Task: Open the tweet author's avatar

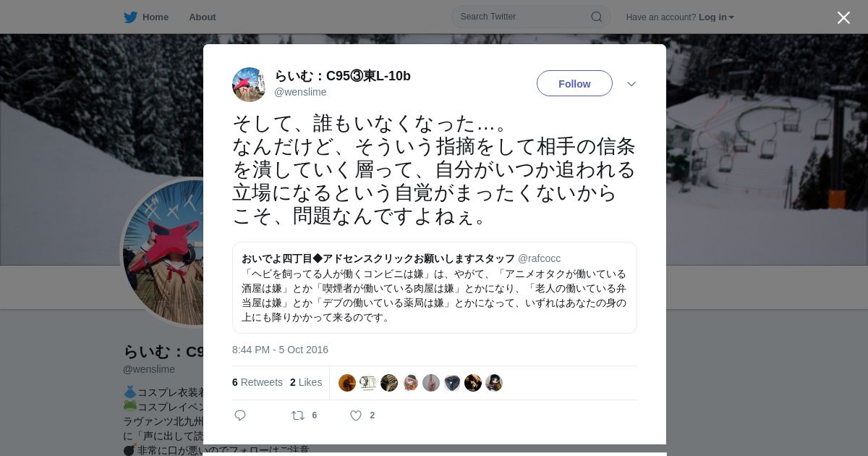Action: pos(250,85)
